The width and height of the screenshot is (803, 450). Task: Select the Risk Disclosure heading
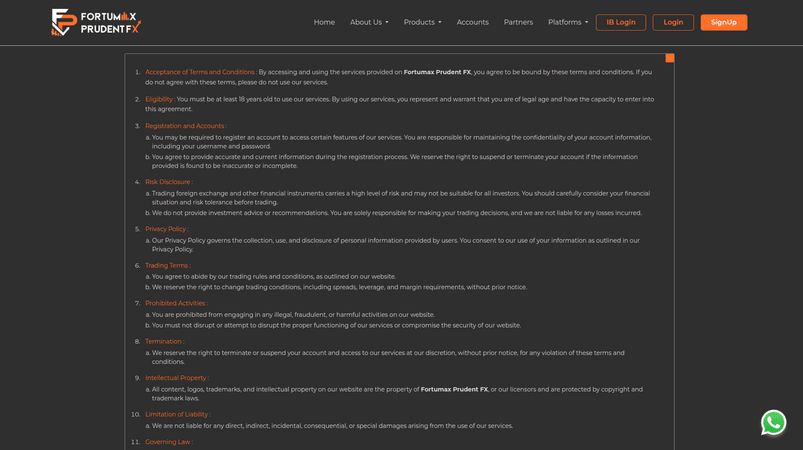click(x=168, y=182)
